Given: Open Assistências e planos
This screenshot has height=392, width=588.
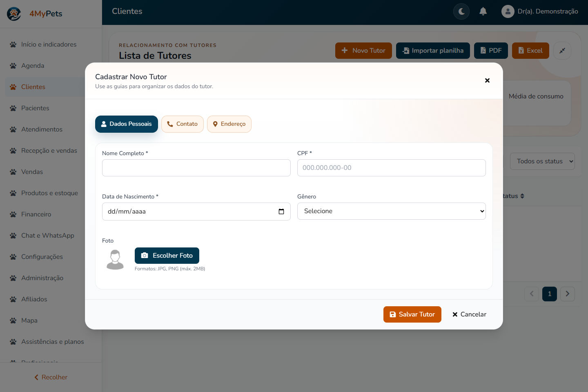Looking at the screenshot, I should coord(51,342).
